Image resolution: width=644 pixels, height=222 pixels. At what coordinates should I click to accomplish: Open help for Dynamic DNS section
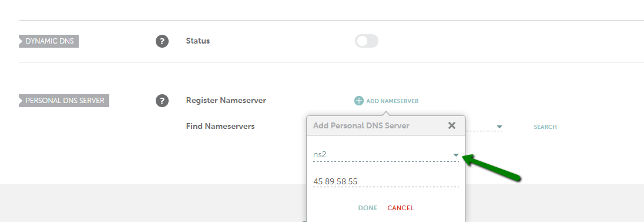162,41
